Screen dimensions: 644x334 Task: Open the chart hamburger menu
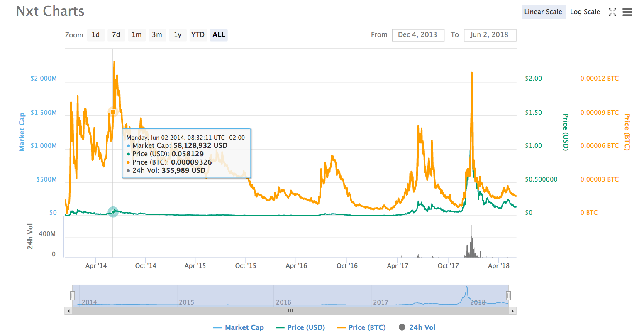click(627, 12)
